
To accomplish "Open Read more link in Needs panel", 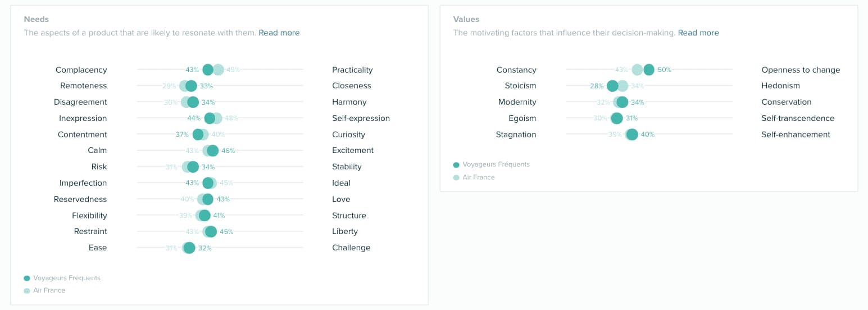I will click(x=279, y=33).
